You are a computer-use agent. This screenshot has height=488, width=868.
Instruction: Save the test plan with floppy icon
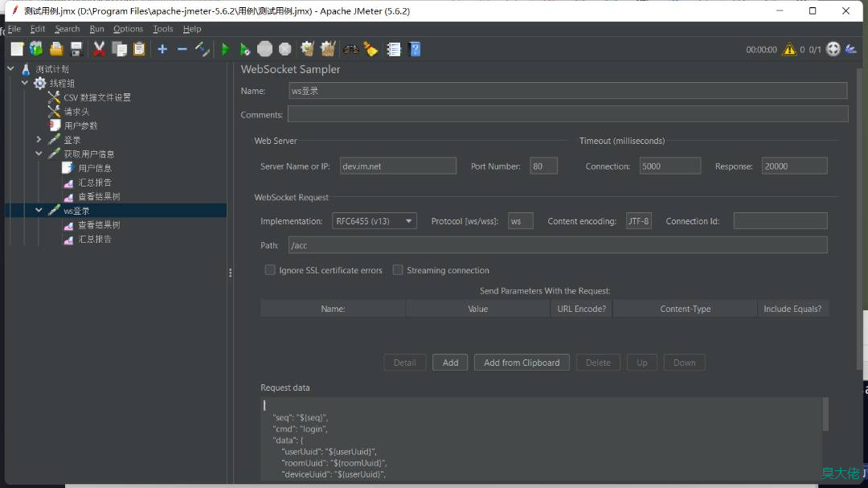pos(76,49)
